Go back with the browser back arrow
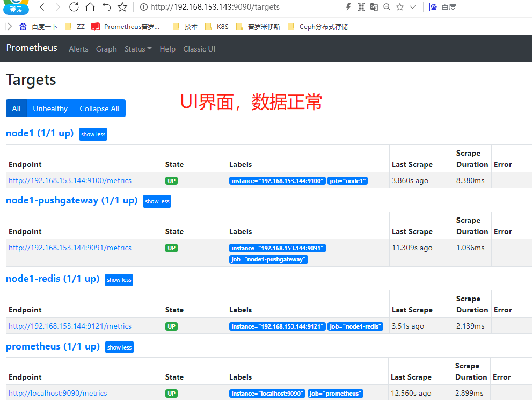The image size is (532, 400). (x=42, y=7)
